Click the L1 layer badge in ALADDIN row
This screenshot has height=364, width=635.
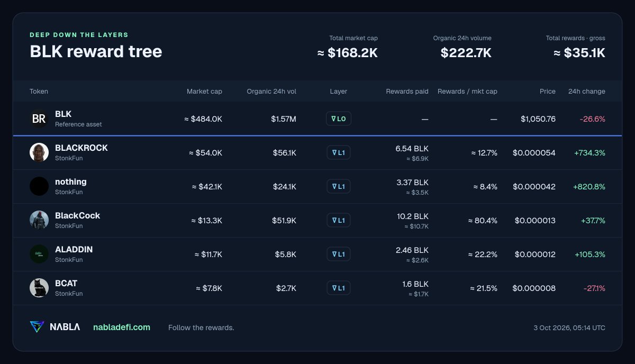pyautogui.click(x=339, y=254)
